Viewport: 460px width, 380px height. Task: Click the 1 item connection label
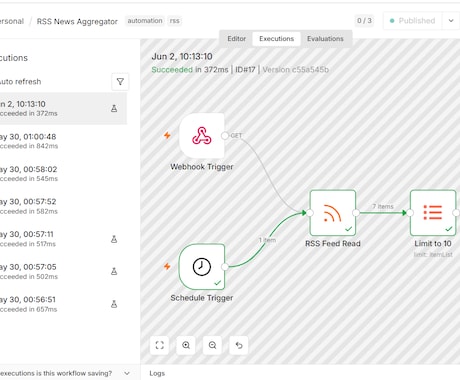pyautogui.click(x=267, y=240)
